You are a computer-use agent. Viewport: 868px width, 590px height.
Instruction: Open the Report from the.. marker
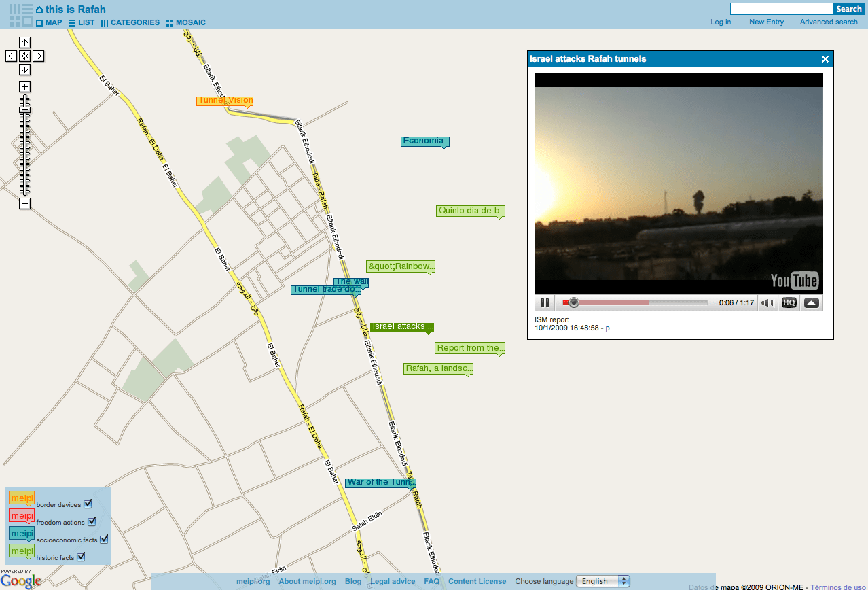click(x=470, y=348)
